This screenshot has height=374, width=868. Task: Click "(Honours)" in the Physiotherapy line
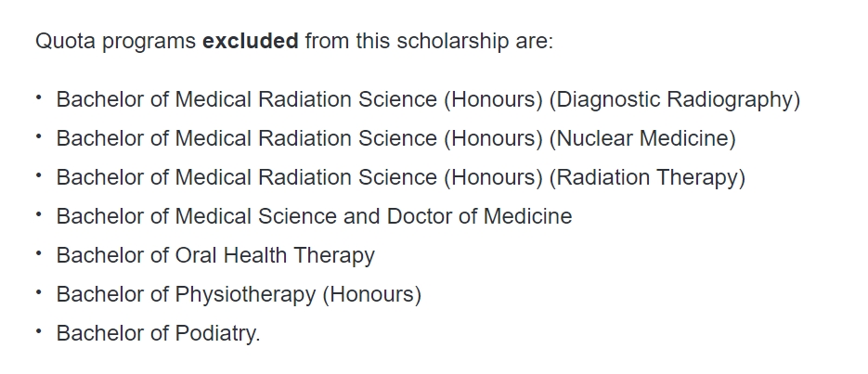point(371,294)
